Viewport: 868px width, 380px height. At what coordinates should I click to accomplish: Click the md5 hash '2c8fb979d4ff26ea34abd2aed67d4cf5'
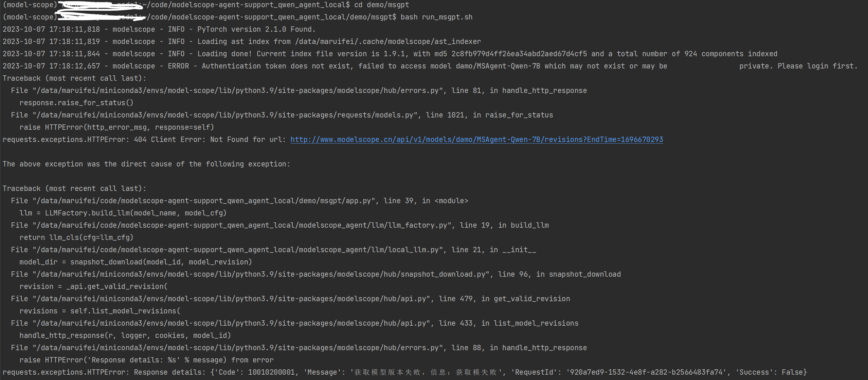[519, 54]
